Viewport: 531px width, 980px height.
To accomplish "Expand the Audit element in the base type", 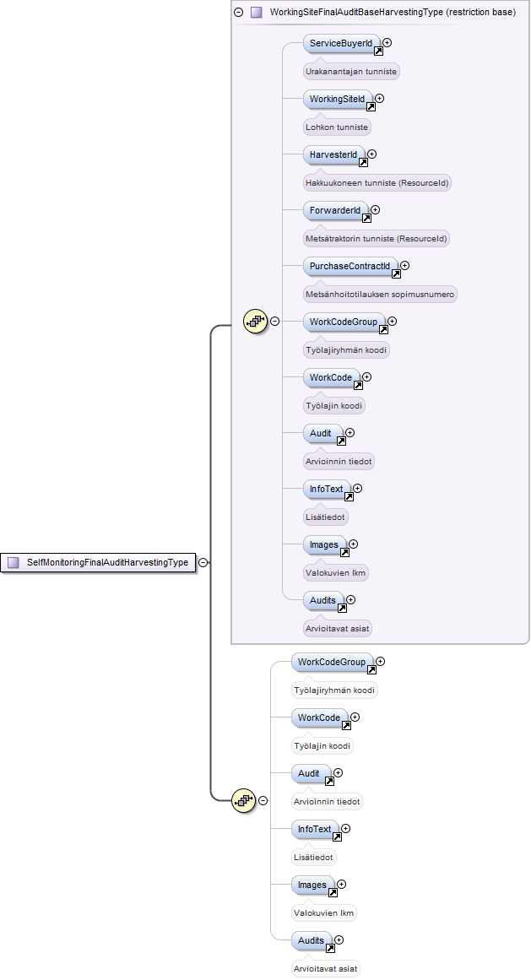I will [349, 432].
